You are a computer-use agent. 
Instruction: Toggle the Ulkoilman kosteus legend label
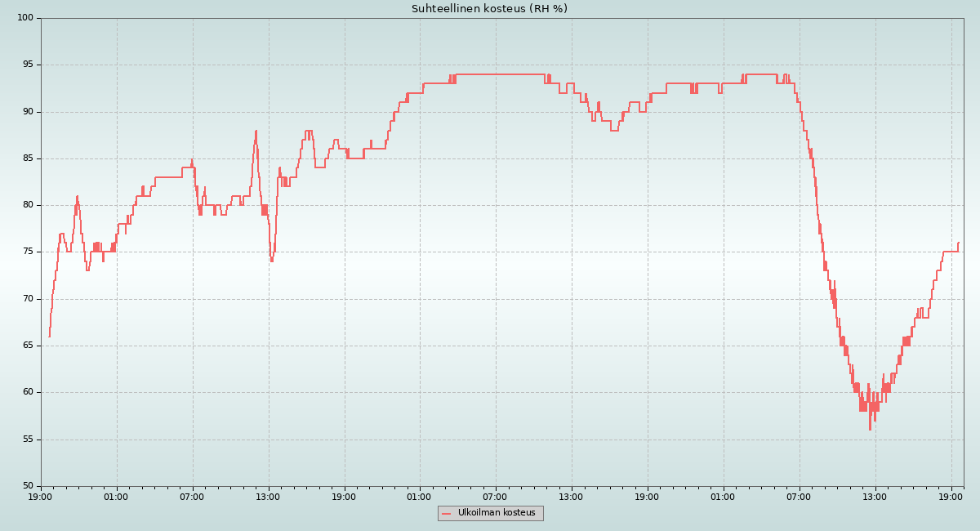coord(497,513)
